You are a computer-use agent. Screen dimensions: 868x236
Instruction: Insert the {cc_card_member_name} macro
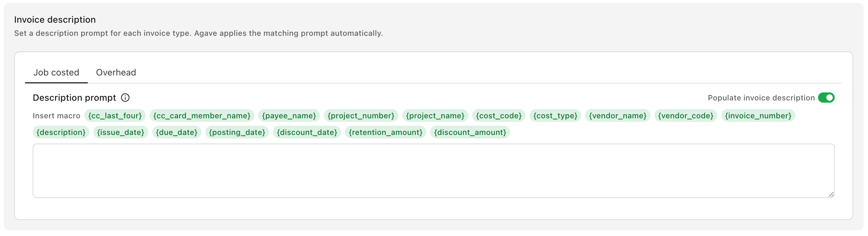pyautogui.click(x=201, y=116)
